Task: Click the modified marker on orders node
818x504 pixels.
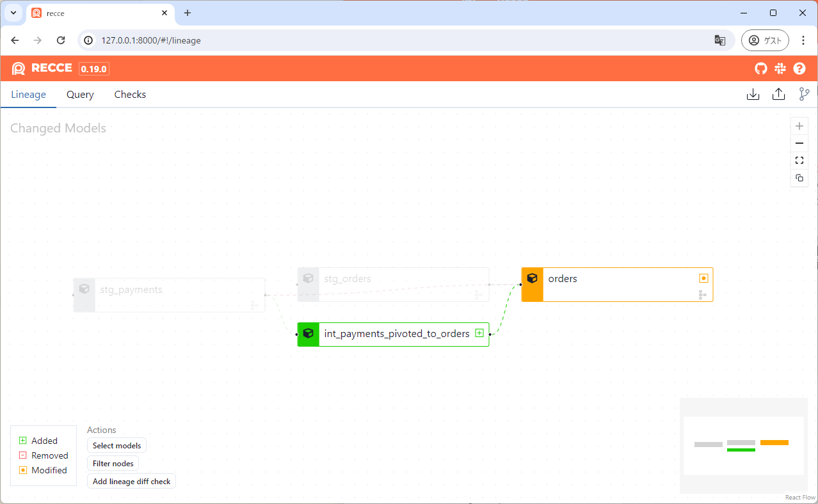Action: [x=703, y=278]
